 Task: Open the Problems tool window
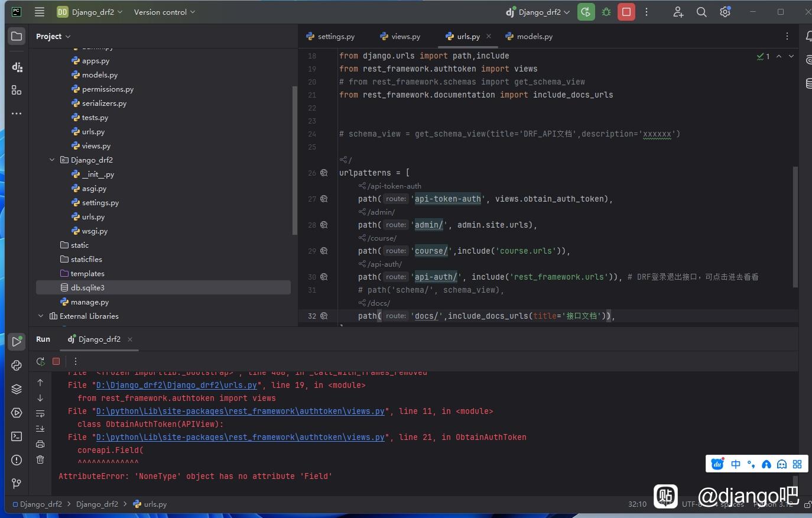coord(17,460)
